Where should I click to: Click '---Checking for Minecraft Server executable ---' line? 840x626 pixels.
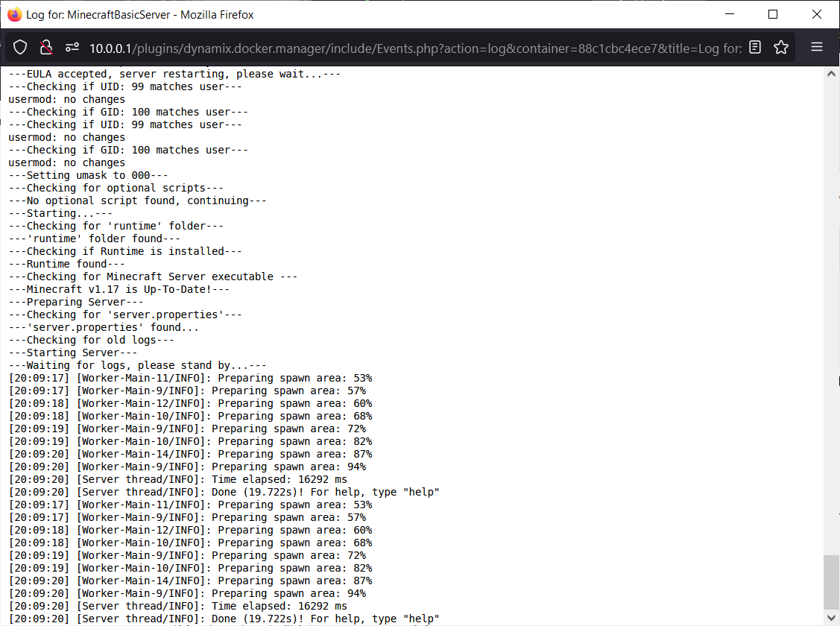pyautogui.click(x=154, y=276)
